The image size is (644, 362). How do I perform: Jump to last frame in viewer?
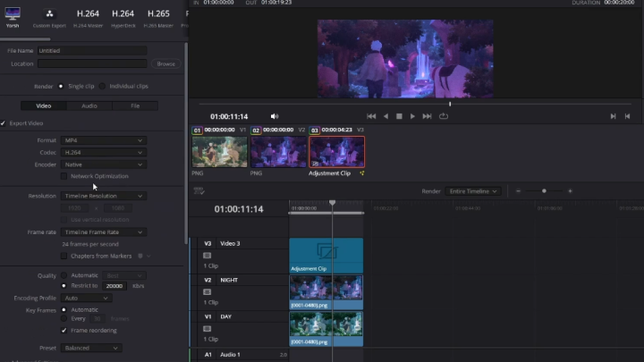point(428,116)
